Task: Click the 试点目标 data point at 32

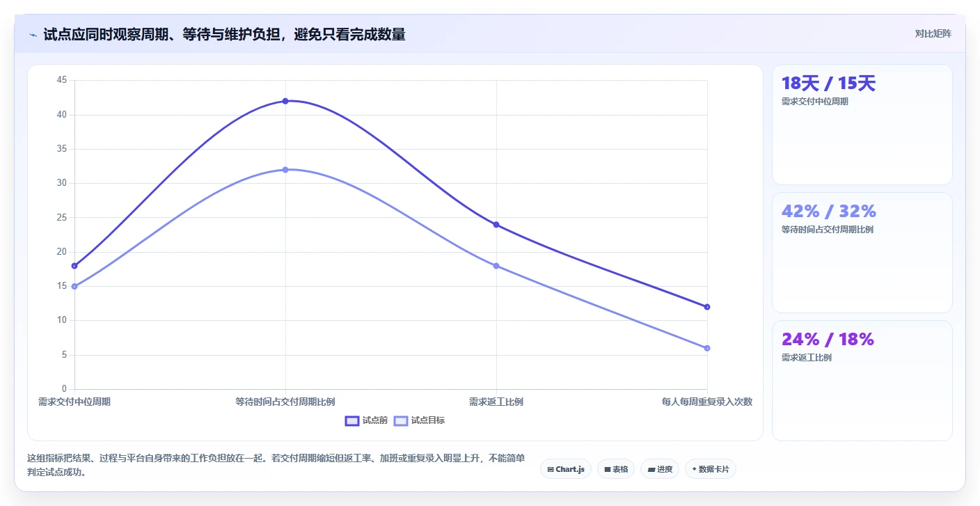Action: pyautogui.click(x=285, y=170)
